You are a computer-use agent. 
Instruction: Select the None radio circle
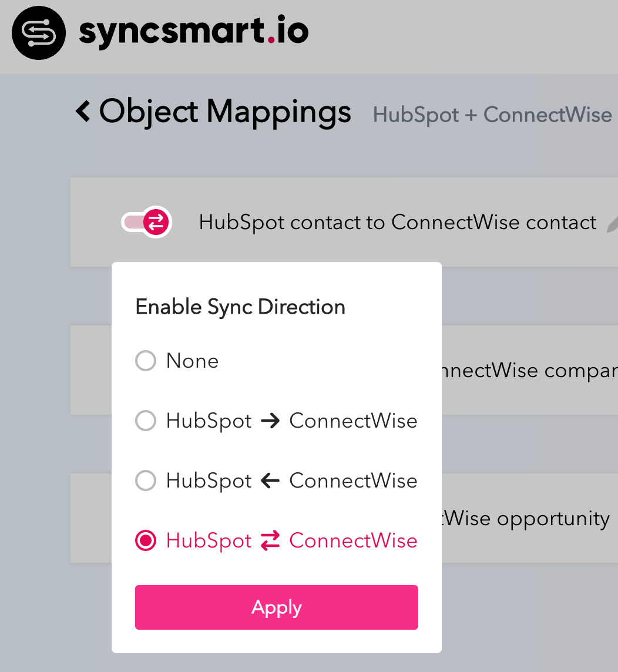[x=146, y=361]
